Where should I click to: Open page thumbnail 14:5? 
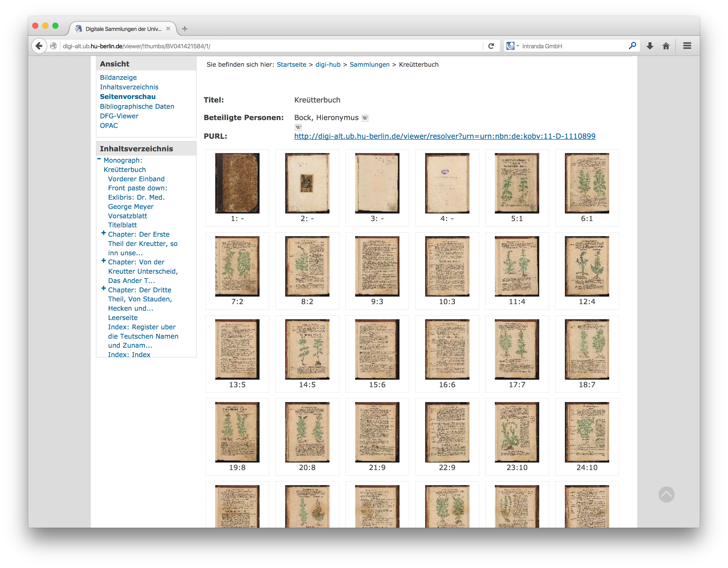(x=307, y=349)
